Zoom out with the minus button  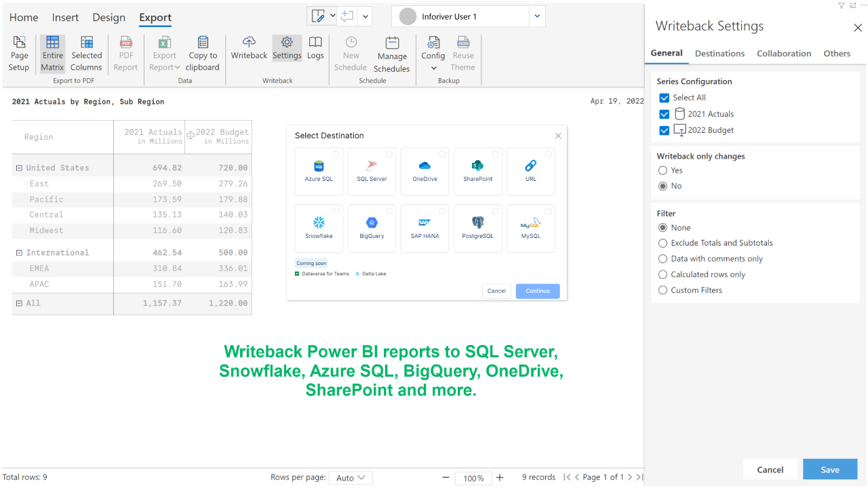click(x=446, y=478)
